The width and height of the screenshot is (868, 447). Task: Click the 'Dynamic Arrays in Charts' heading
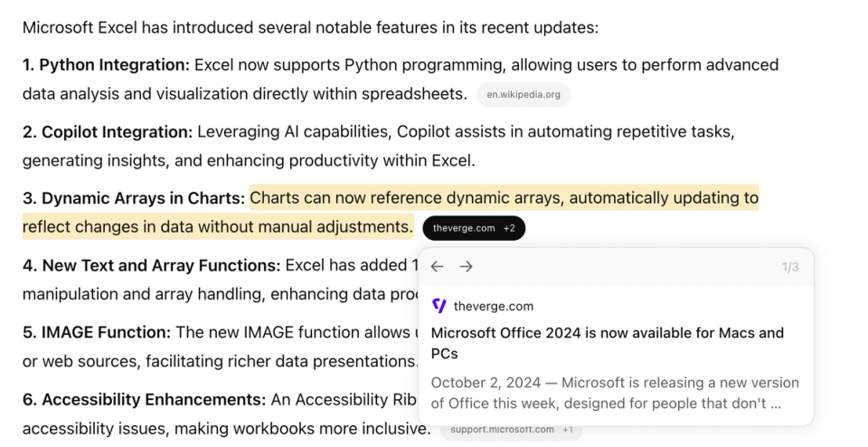[143, 198]
